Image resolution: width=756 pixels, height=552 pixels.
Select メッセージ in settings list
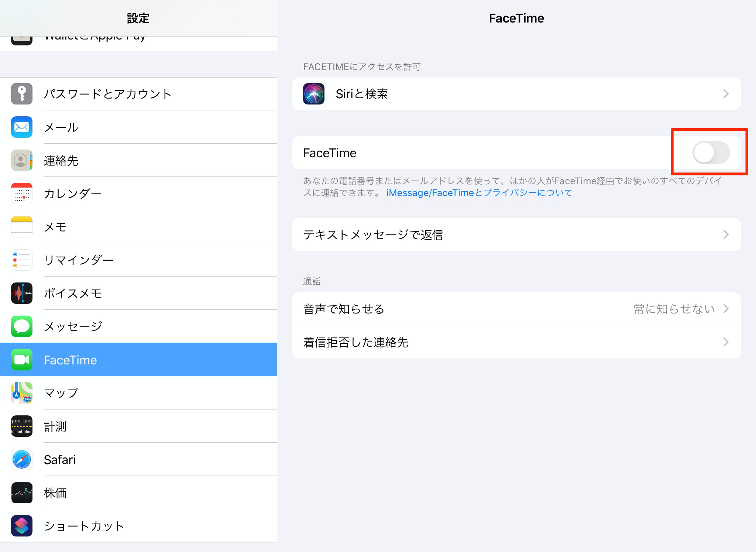coord(138,326)
